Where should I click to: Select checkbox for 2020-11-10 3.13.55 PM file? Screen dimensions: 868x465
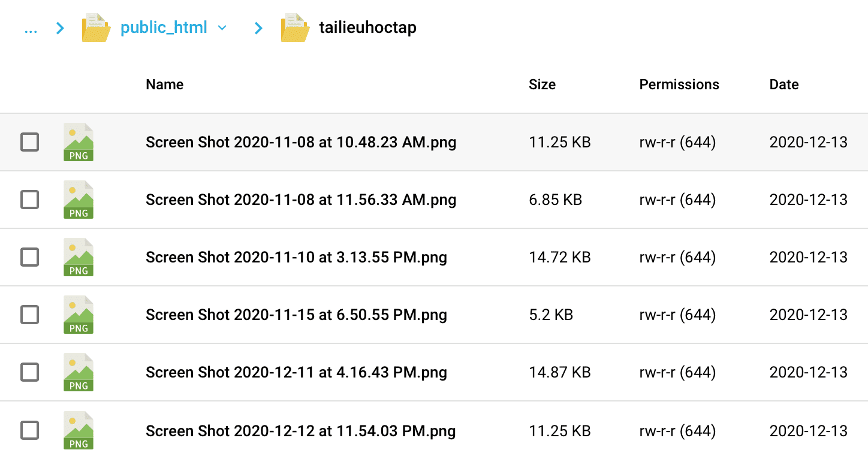(x=30, y=258)
